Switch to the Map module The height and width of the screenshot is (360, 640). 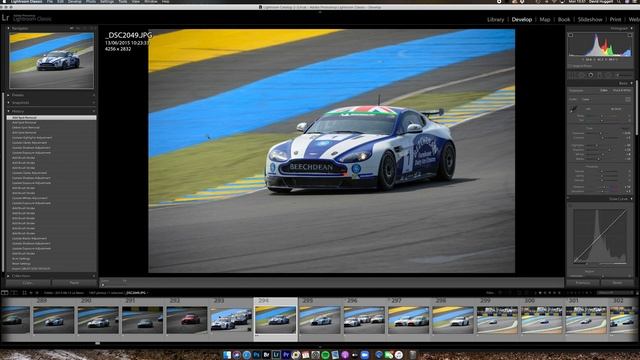tap(545, 19)
